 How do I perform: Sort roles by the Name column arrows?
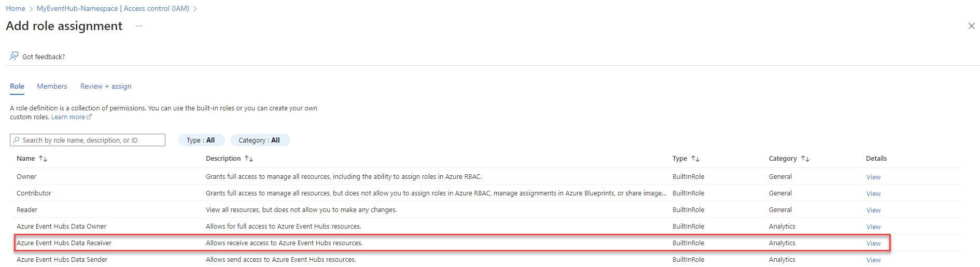point(43,159)
